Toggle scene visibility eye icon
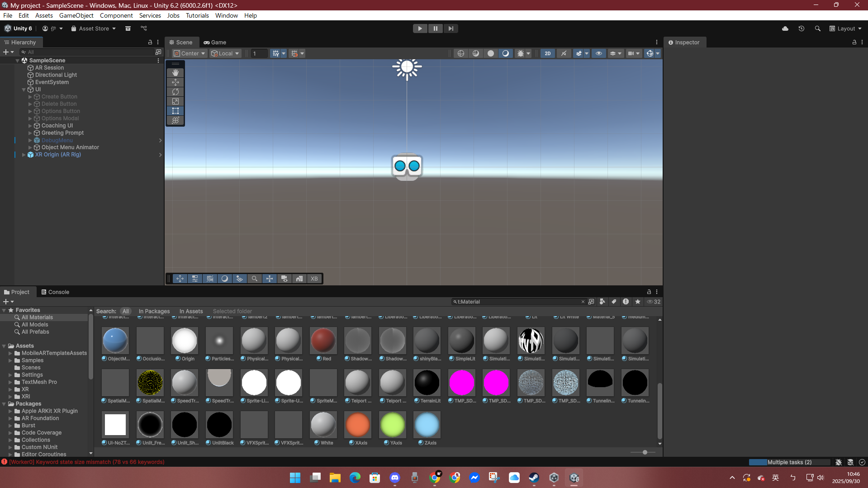 598,53
